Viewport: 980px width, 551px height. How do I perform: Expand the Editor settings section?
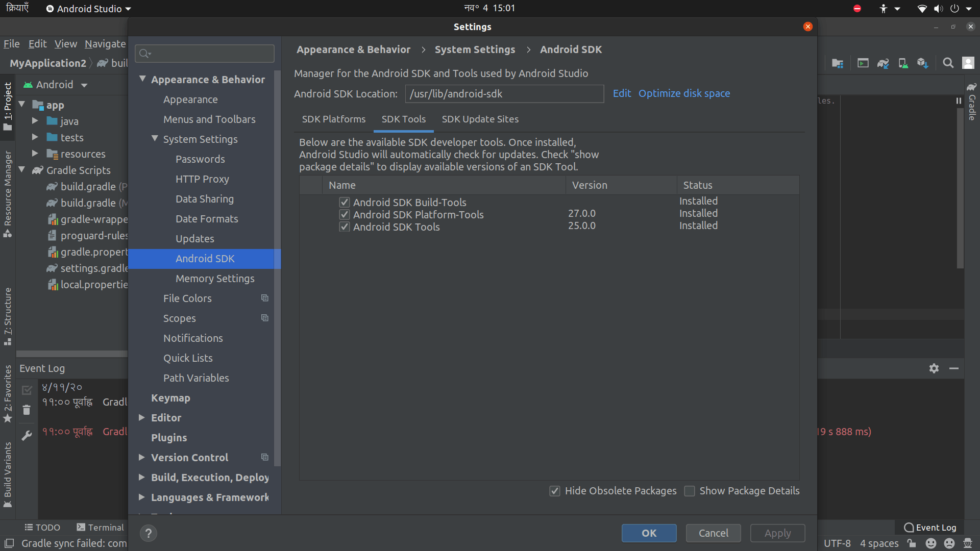[142, 417]
